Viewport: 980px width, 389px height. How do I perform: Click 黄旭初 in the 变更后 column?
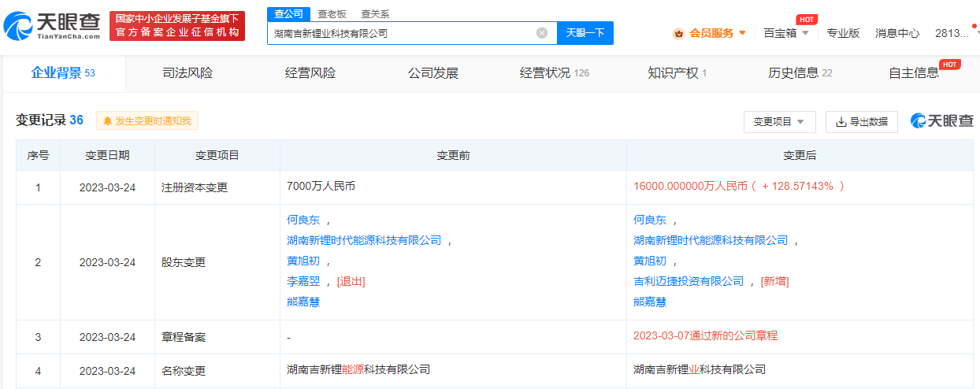tap(649, 261)
